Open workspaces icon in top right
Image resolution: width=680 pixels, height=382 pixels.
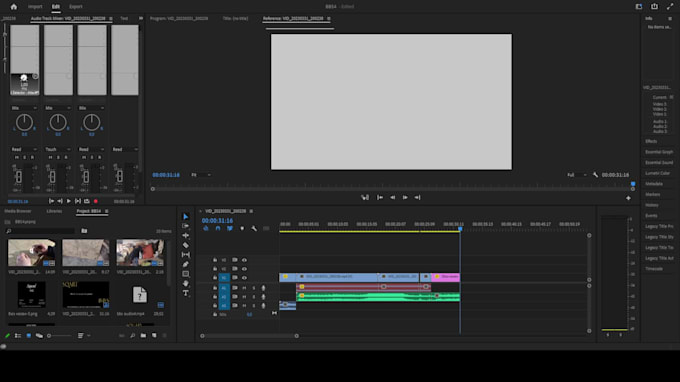click(639, 7)
